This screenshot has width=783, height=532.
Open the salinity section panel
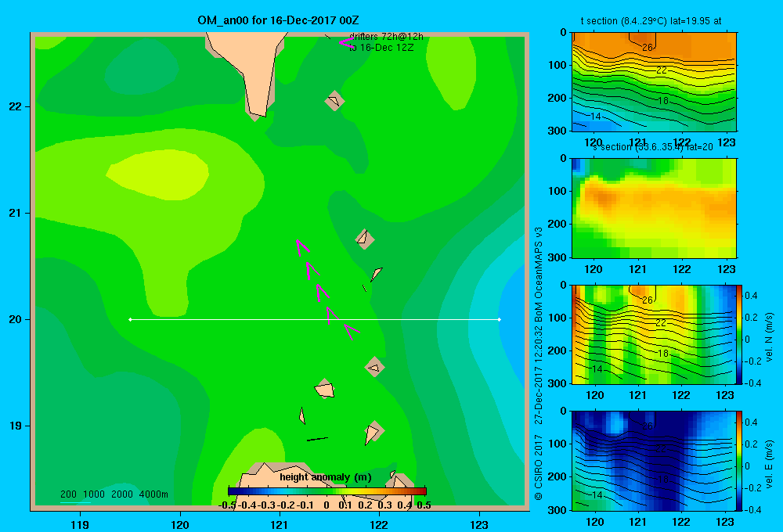tap(654, 208)
